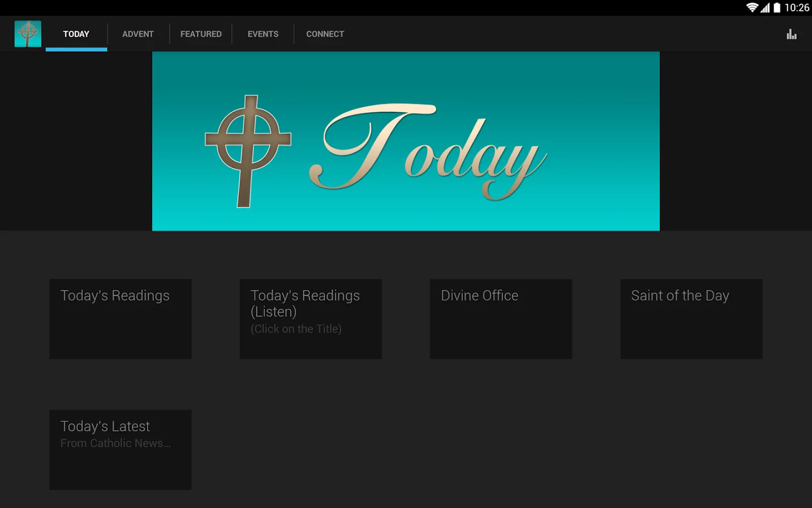
Task: Open Today's Readings (Listen) tile
Action: tap(311, 319)
